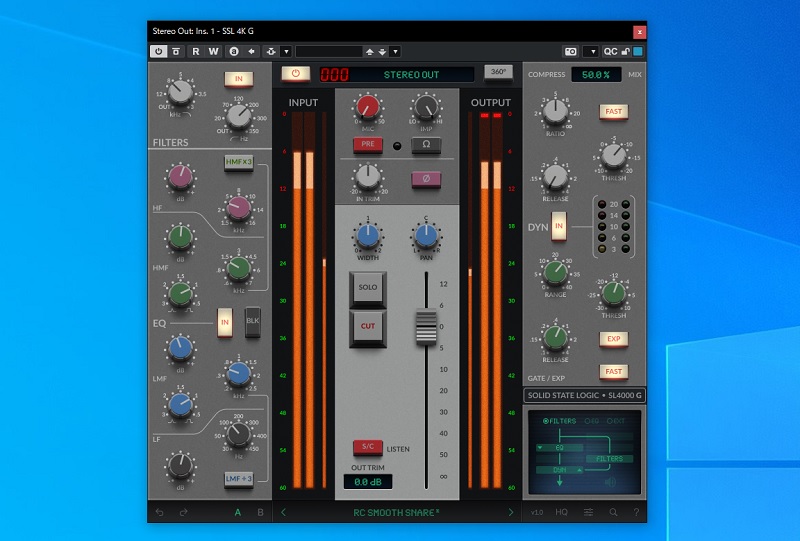Open the SSL 360° button
This screenshot has height=541, width=800.
click(x=498, y=72)
